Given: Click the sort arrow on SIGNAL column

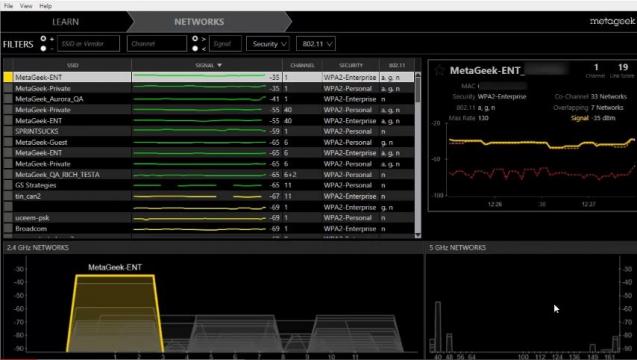Looking at the screenshot, I should (x=219, y=65).
